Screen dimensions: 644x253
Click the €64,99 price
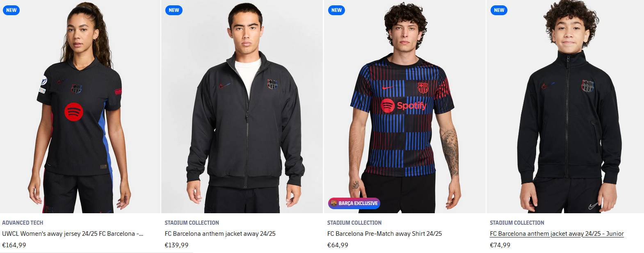point(338,245)
